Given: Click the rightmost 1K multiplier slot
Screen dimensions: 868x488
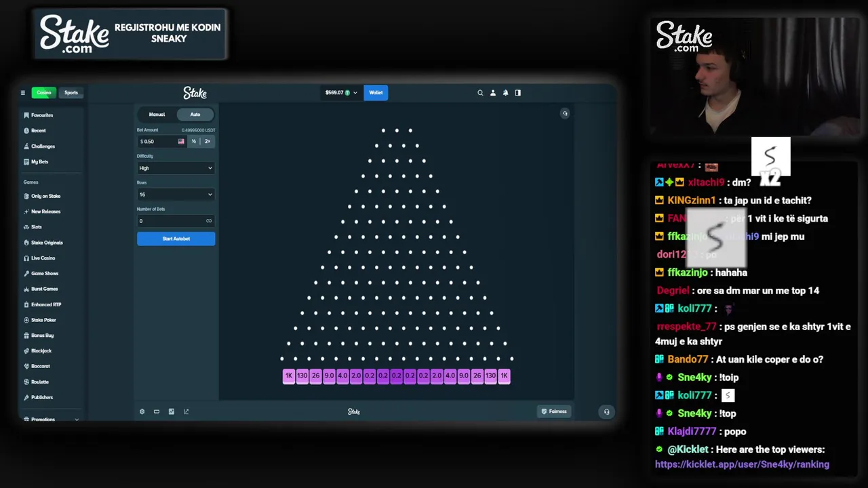Looking at the screenshot, I should pos(504,375).
